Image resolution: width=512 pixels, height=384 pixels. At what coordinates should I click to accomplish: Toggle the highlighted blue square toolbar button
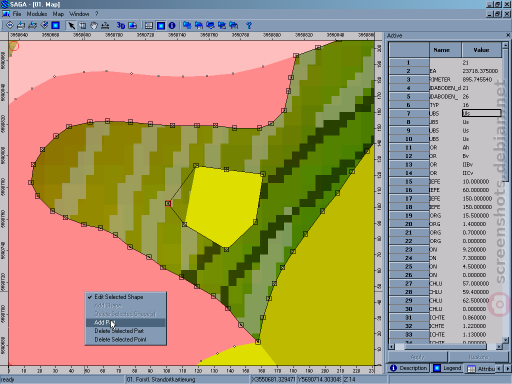tap(161, 25)
